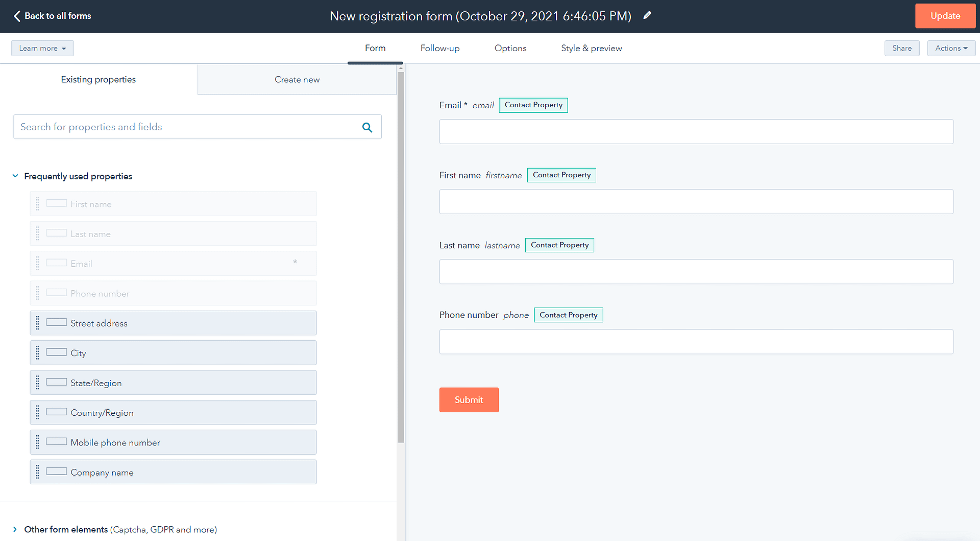Screen dimensions: 980x541
Task: Click the Share button
Action: [x=901, y=48]
